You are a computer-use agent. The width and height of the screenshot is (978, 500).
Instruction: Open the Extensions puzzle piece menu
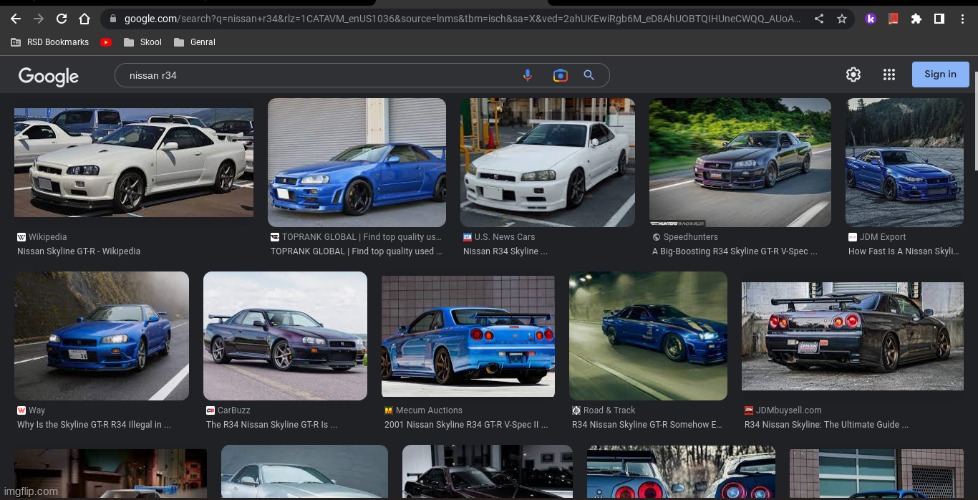(x=916, y=19)
